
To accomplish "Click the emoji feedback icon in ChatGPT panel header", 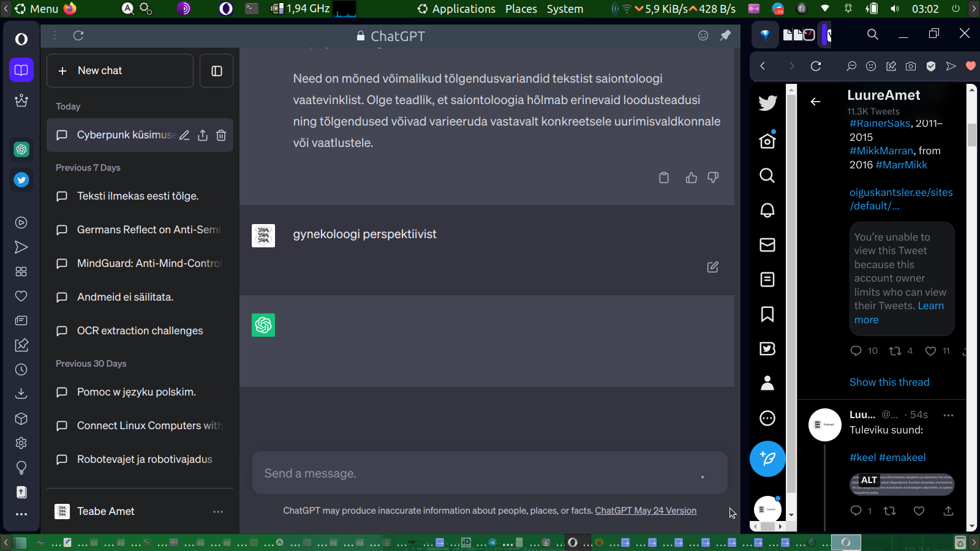I will tap(703, 36).
